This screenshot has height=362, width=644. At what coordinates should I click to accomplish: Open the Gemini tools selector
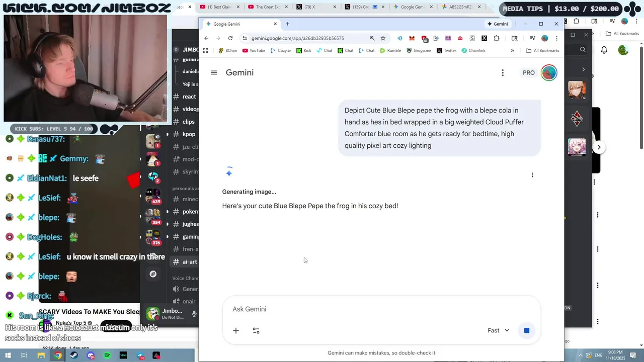click(256, 330)
